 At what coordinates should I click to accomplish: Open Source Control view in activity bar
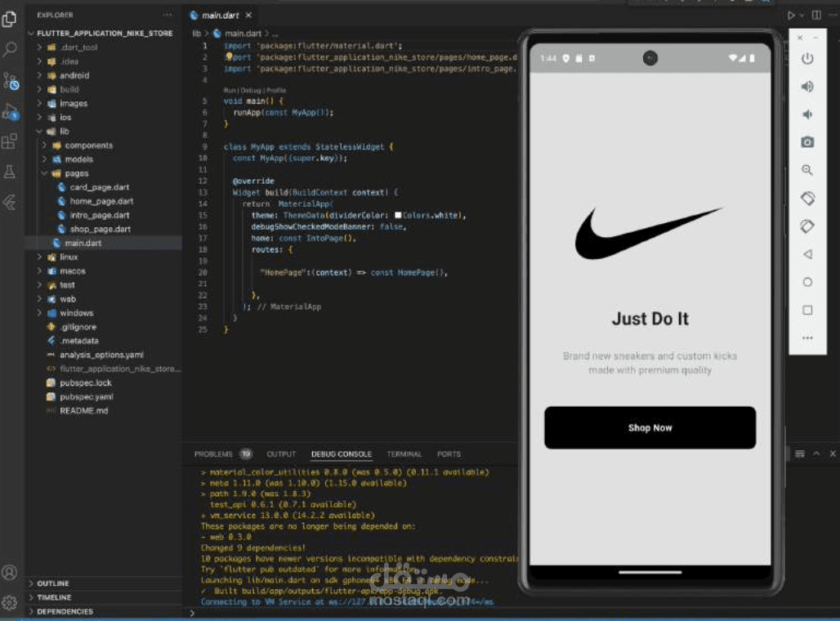pos(10,82)
